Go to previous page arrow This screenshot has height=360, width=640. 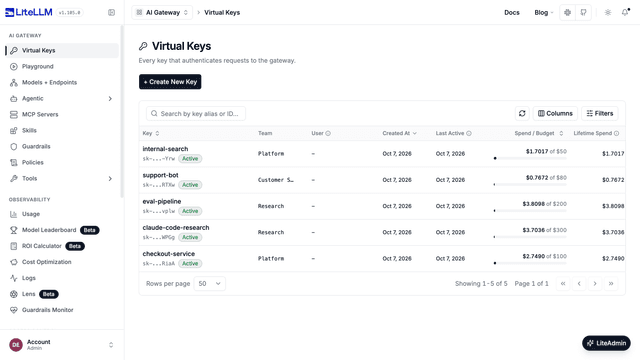(579, 284)
